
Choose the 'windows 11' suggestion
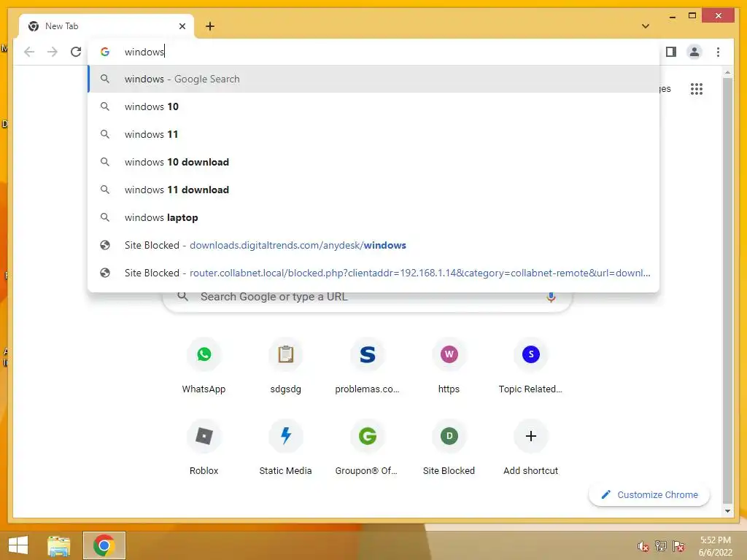click(x=373, y=134)
